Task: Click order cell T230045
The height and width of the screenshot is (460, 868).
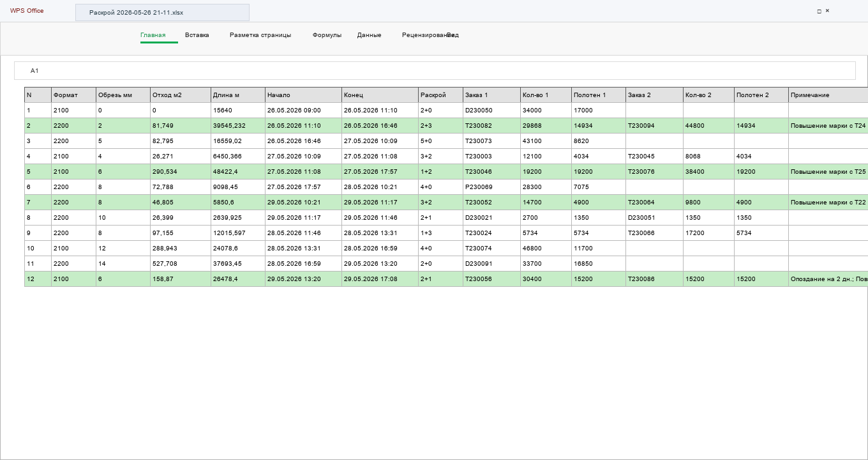Action: (x=654, y=157)
